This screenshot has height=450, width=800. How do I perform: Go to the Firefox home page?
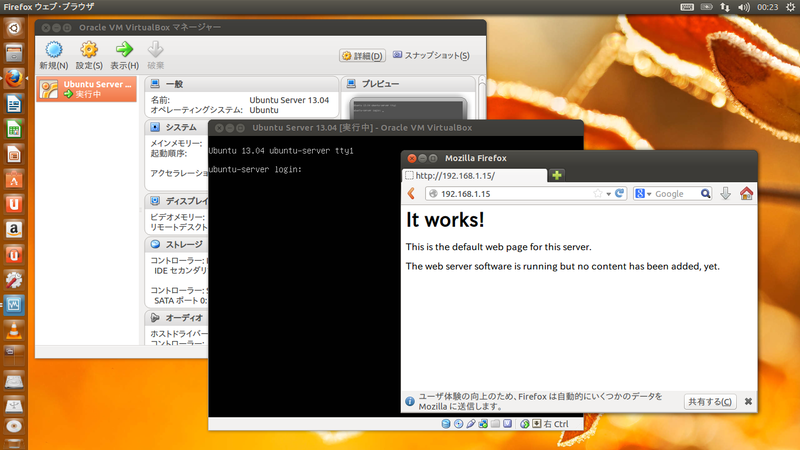[x=746, y=193]
